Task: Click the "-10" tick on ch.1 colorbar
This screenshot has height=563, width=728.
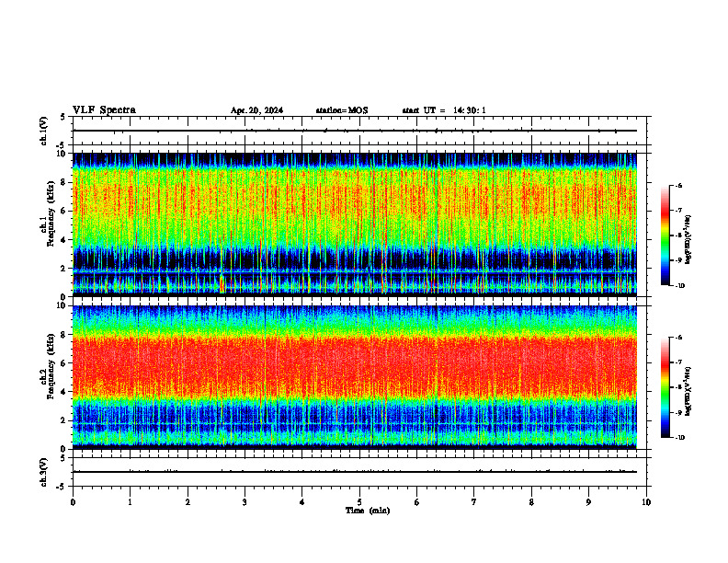Action: [x=680, y=286]
